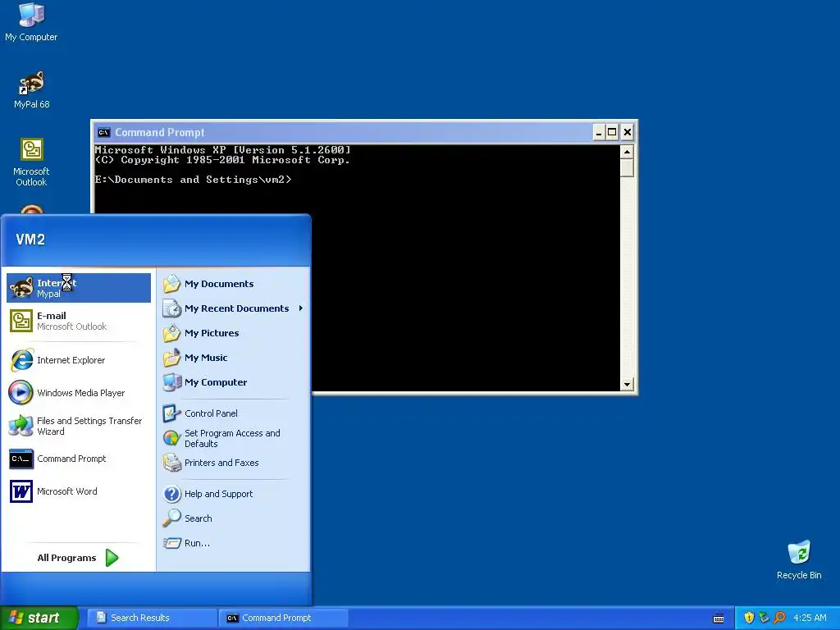Click the Command Prompt scrollbar thumb
Screen dimensions: 840x630
pyautogui.click(x=626, y=167)
